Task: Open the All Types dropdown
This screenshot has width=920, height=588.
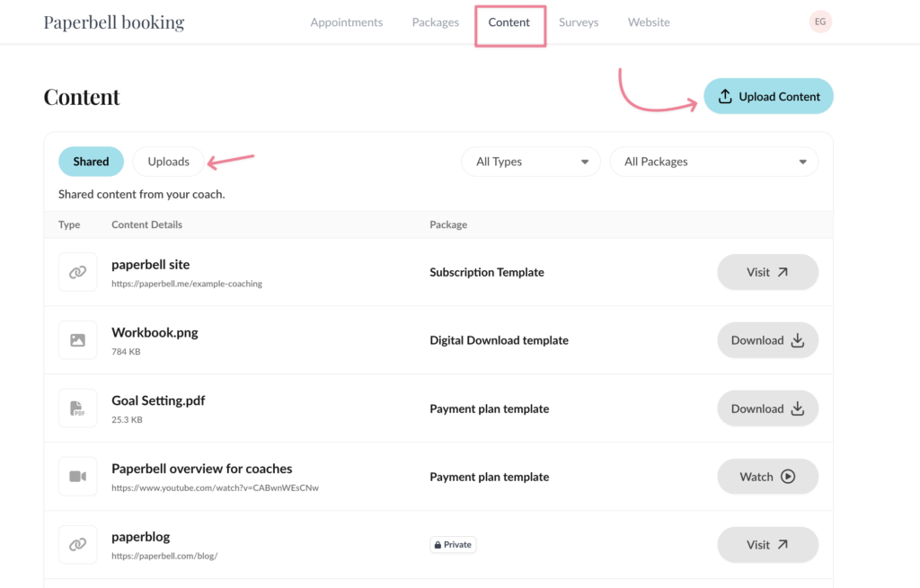Action: tap(531, 162)
